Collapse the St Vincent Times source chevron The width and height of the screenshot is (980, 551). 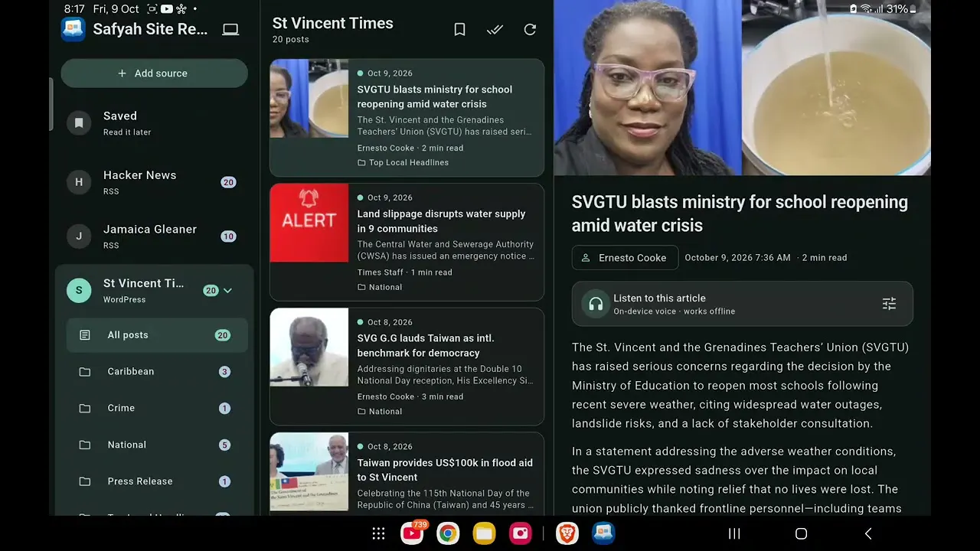point(227,291)
